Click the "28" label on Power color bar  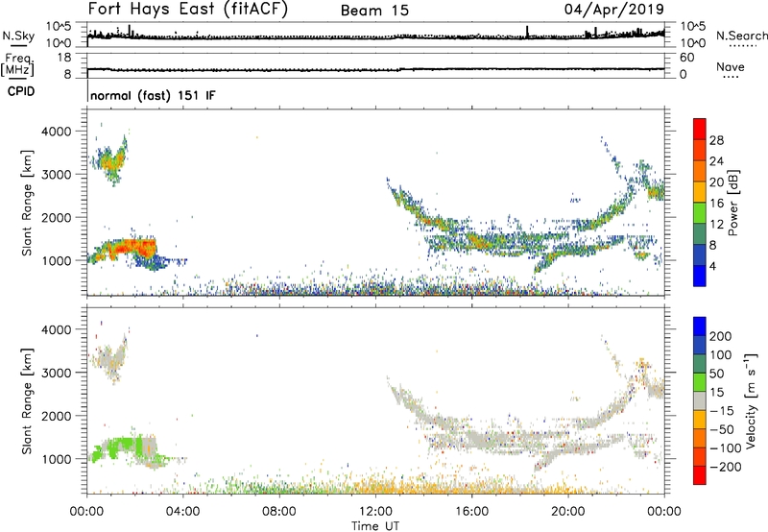click(716, 140)
